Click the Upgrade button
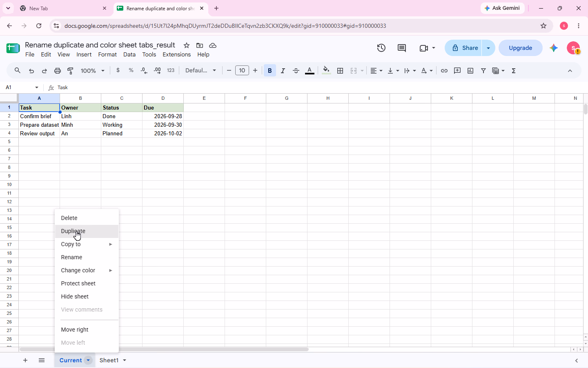Image resolution: width=588 pixels, height=368 pixels. (521, 48)
